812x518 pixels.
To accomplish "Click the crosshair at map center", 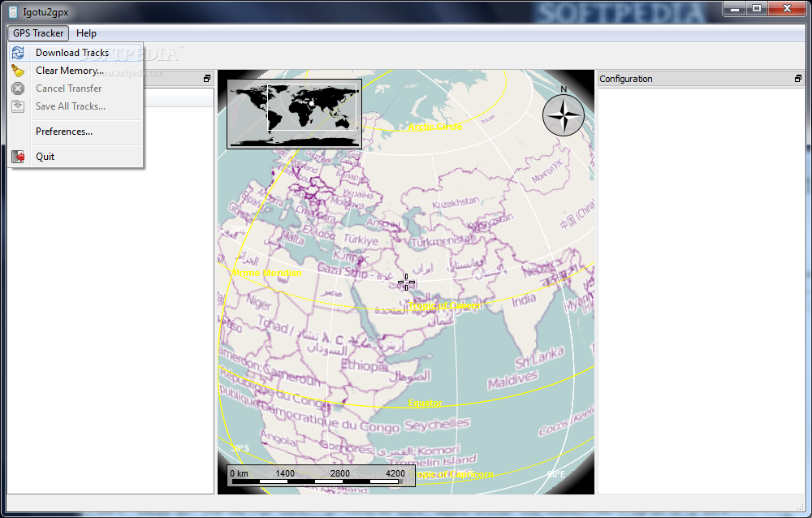I will coord(407,283).
